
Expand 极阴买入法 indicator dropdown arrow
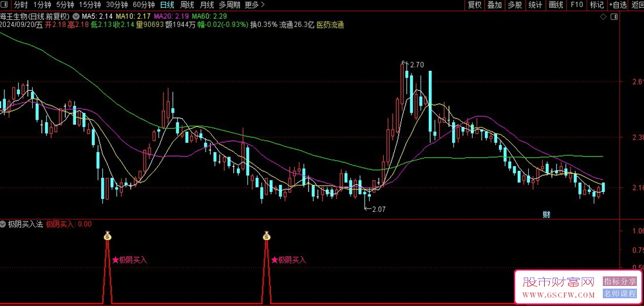(3, 224)
